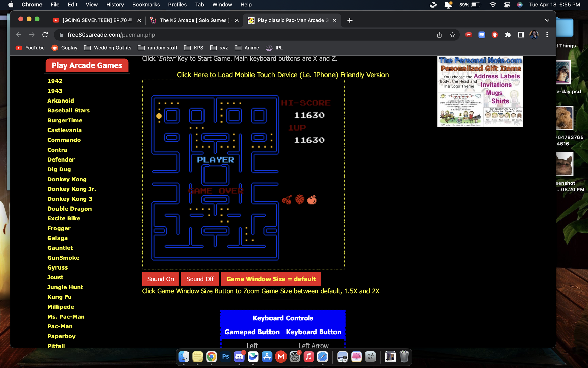The width and height of the screenshot is (588, 368).
Task: Expand the random stuff bookmark folder
Action: click(x=158, y=48)
